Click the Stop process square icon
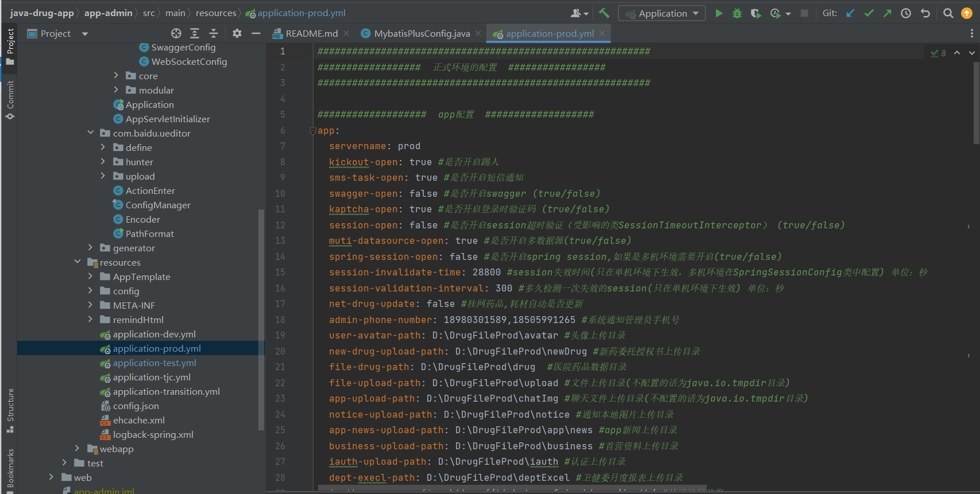Screen dimensions: 980x494 [804, 13]
